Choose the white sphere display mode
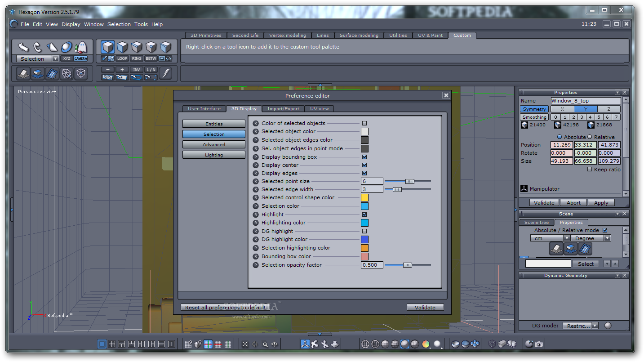The height and width of the screenshot is (362, 644). point(437,344)
